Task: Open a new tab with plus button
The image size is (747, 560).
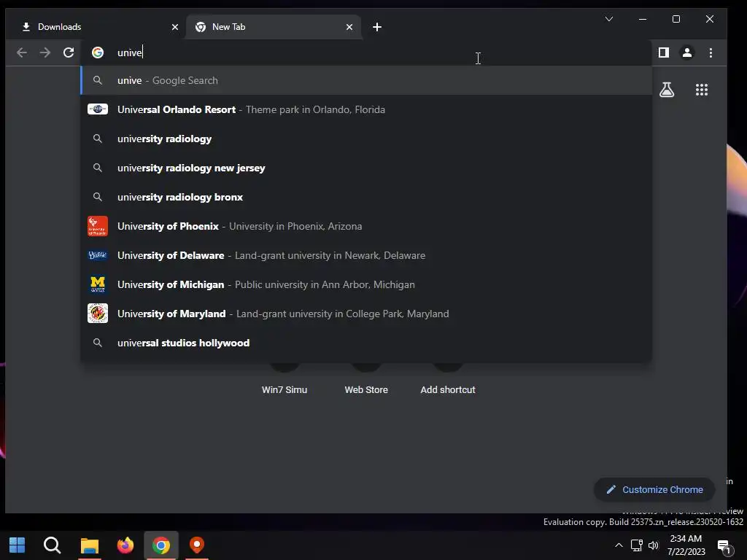Action: [x=377, y=27]
